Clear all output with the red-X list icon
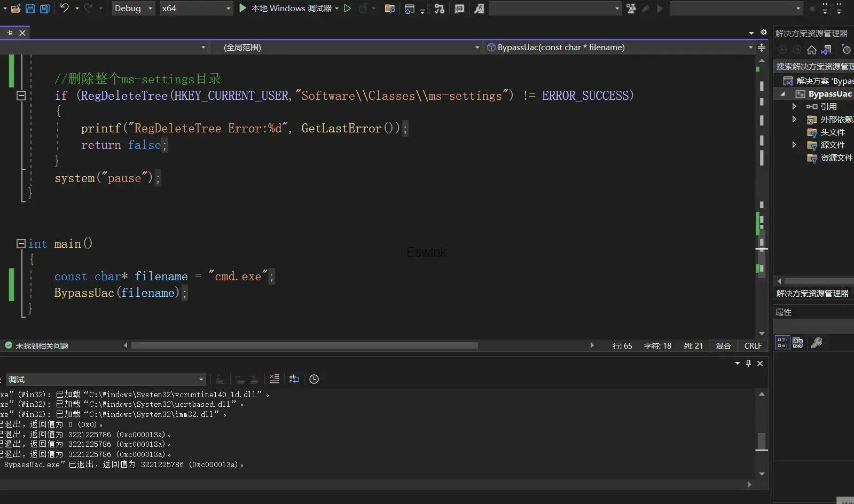Viewport: 854px width, 504px height. tap(275, 379)
